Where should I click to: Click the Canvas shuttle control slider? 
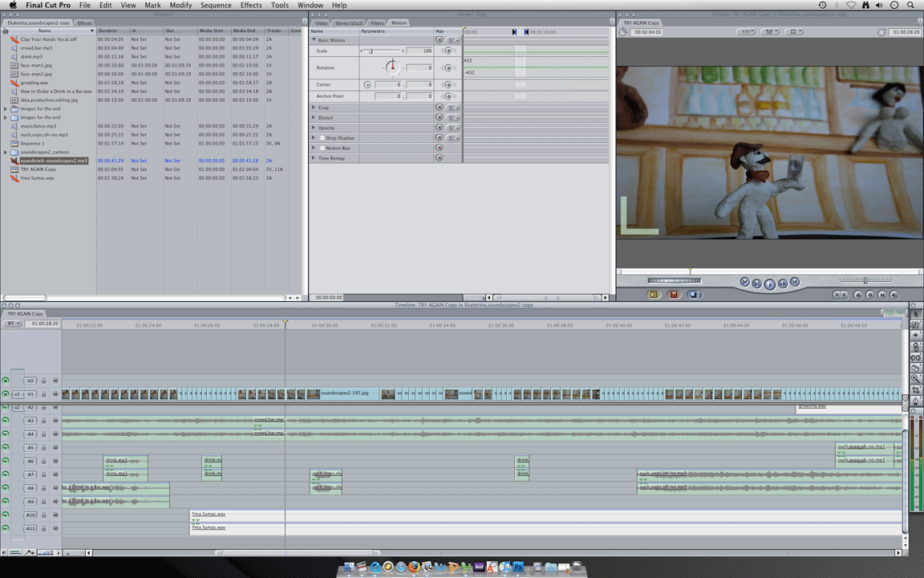[865, 279]
